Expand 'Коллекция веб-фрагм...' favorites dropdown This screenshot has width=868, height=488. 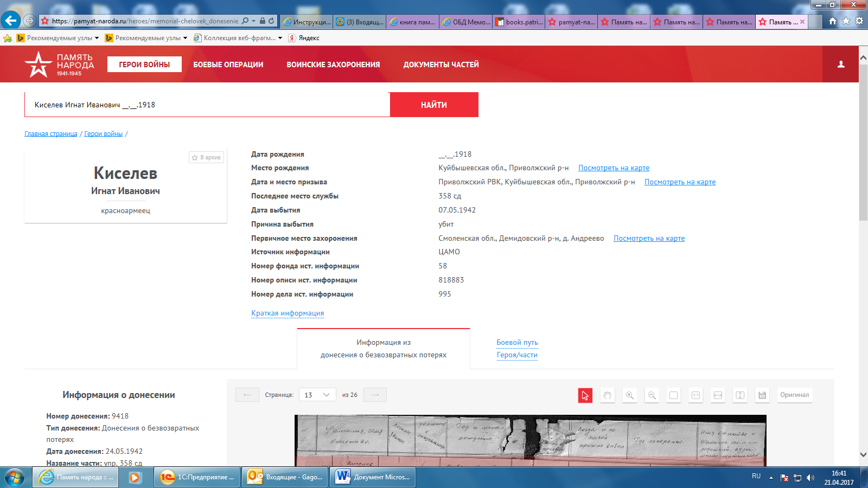[280, 38]
